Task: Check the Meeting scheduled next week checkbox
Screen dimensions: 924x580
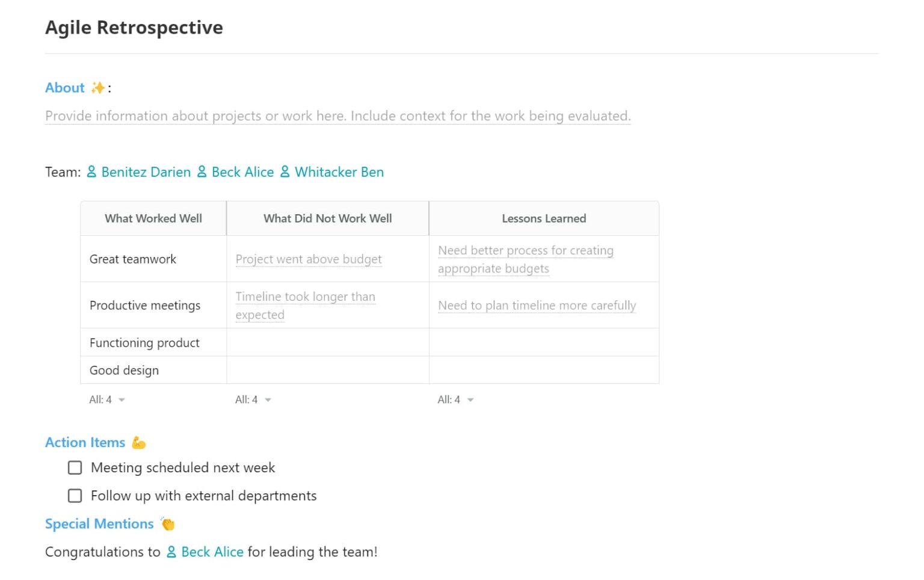Action: (x=75, y=467)
